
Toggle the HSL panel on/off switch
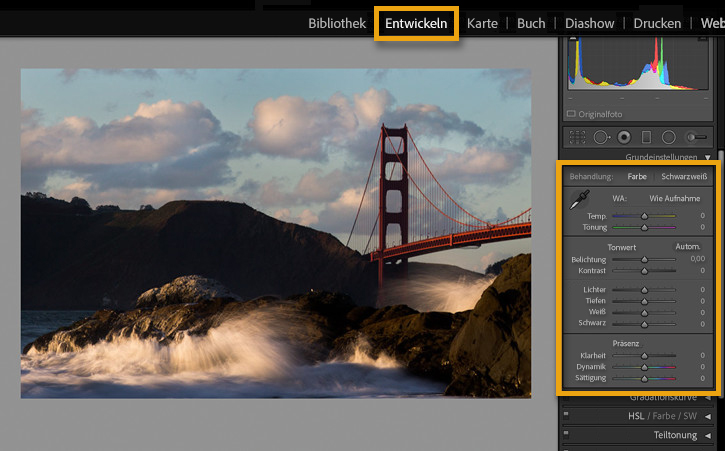pyautogui.click(x=566, y=414)
